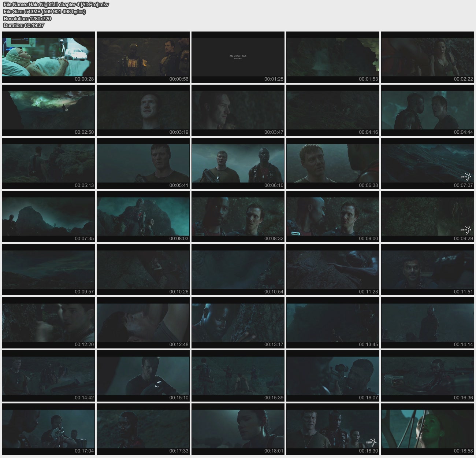Open the frame timestamped 00:06:10
Image resolution: width=476 pixels, height=458 pixels.
click(238, 163)
